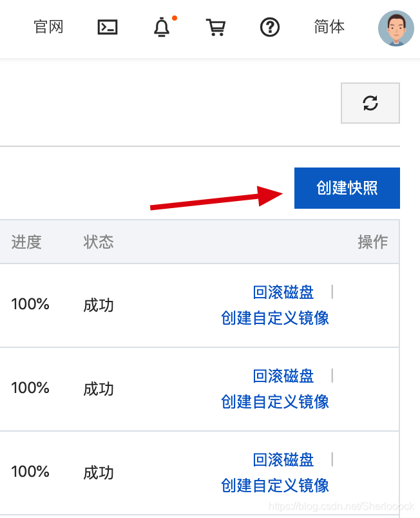Click 创建自定义镜像 in the second row
This screenshot has width=420, height=518.
point(275,402)
